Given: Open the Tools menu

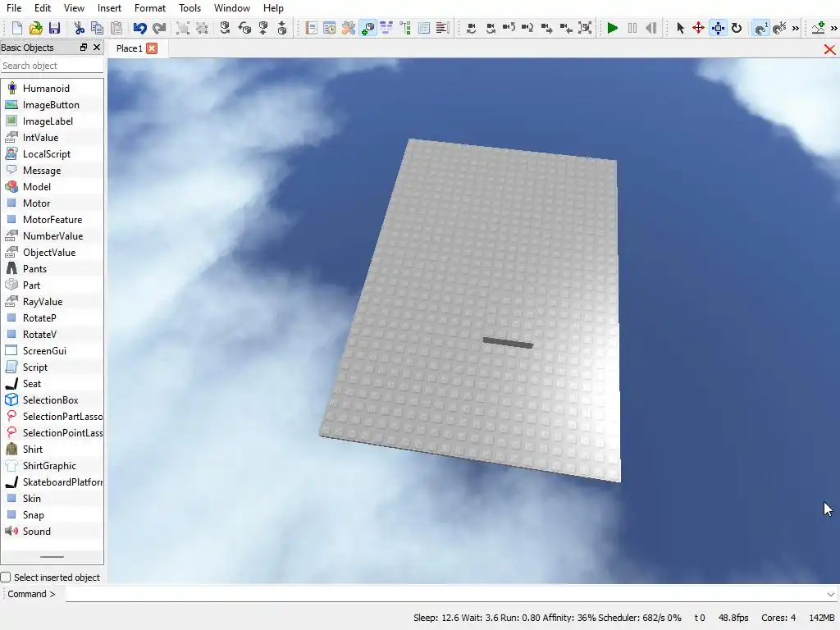Looking at the screenshot, I should pos(189,8).
